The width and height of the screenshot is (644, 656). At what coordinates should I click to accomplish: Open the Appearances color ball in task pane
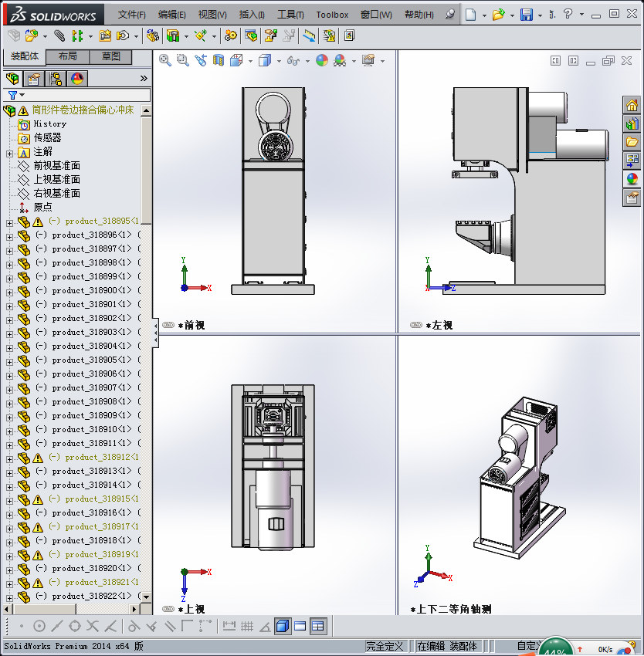(x=632, y=179)
